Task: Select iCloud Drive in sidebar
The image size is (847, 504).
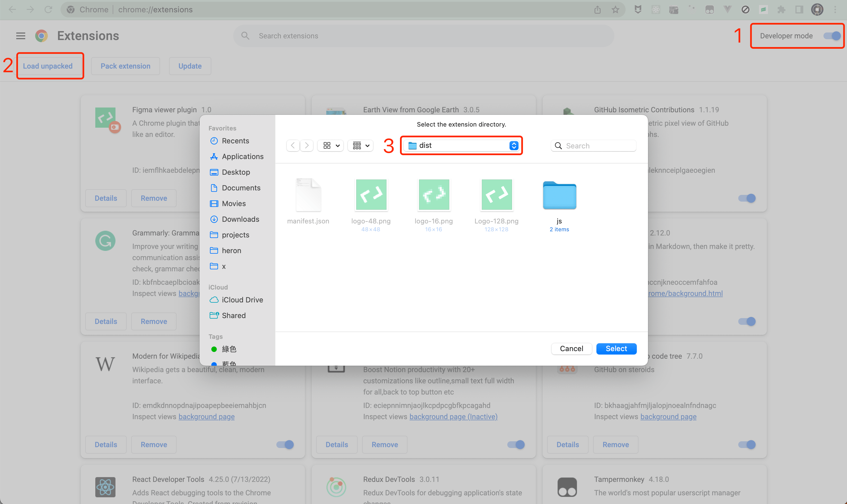Action: 242,300
